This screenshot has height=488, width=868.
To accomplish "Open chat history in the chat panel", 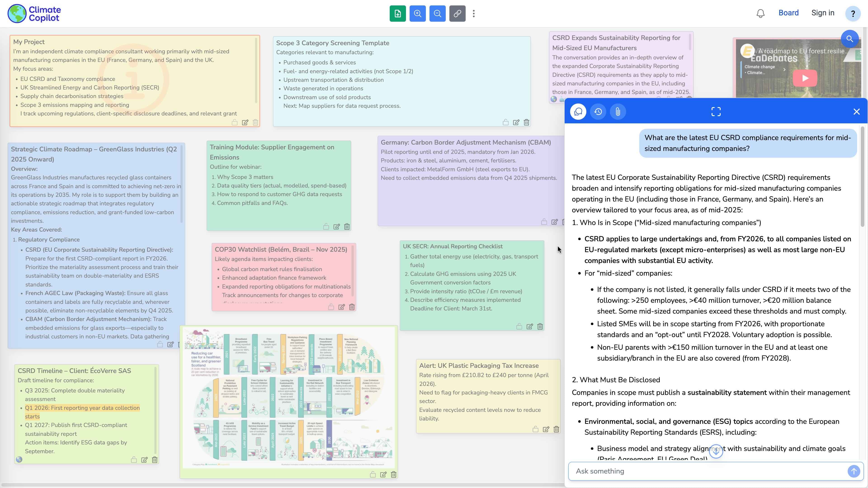I will tap(598, 111).
